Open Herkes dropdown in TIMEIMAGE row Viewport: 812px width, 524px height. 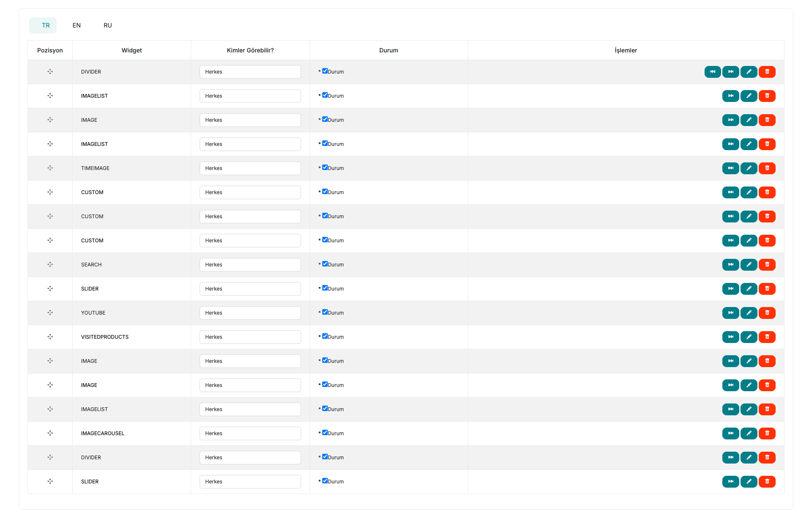[250, 168]
